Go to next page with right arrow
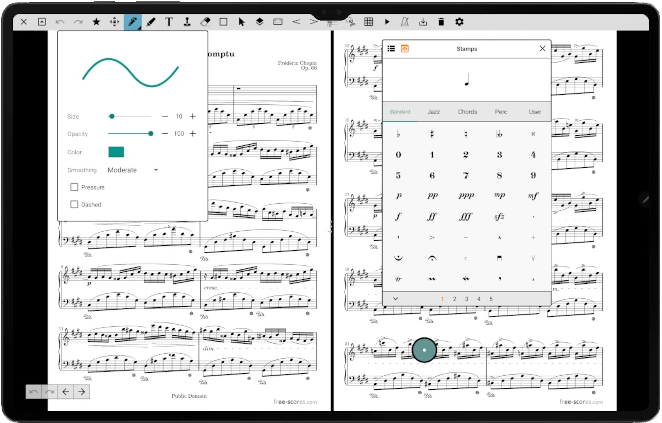 point(81,391)
